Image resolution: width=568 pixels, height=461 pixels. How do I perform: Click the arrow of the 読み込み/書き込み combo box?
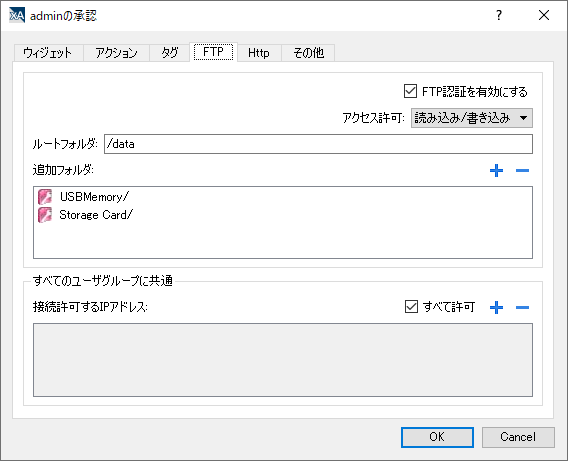point(523,118)
